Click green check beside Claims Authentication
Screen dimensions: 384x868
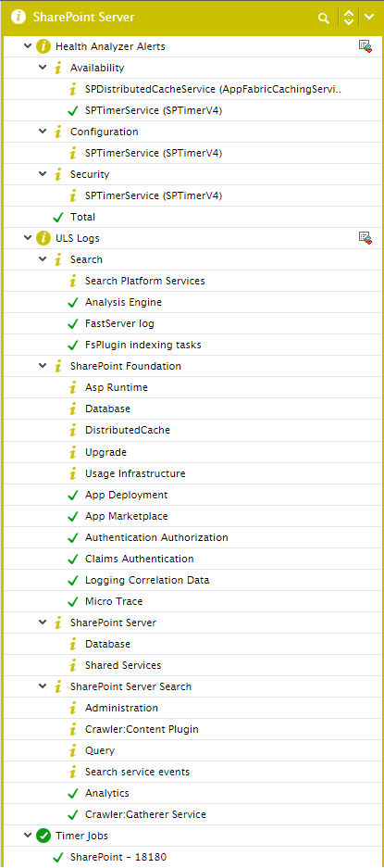(72, 560)
